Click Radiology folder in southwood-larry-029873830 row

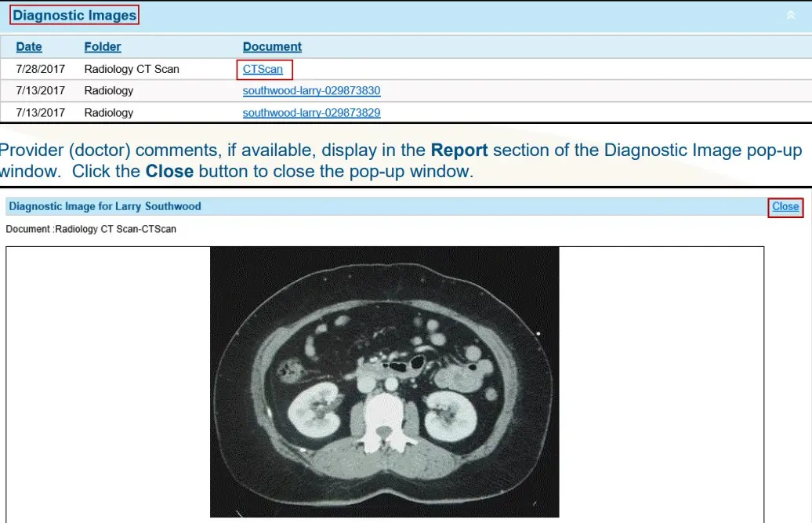pyautogui.click(x=109, y=91)
